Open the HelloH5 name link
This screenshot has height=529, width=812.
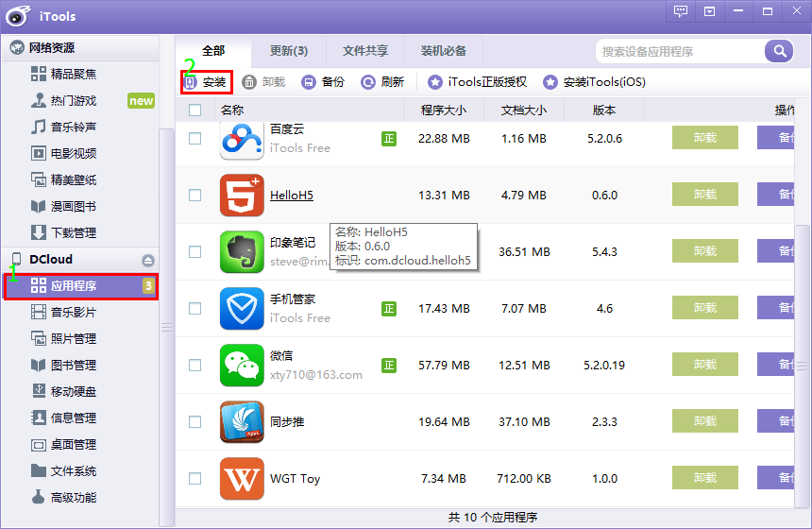click(292, 196)
